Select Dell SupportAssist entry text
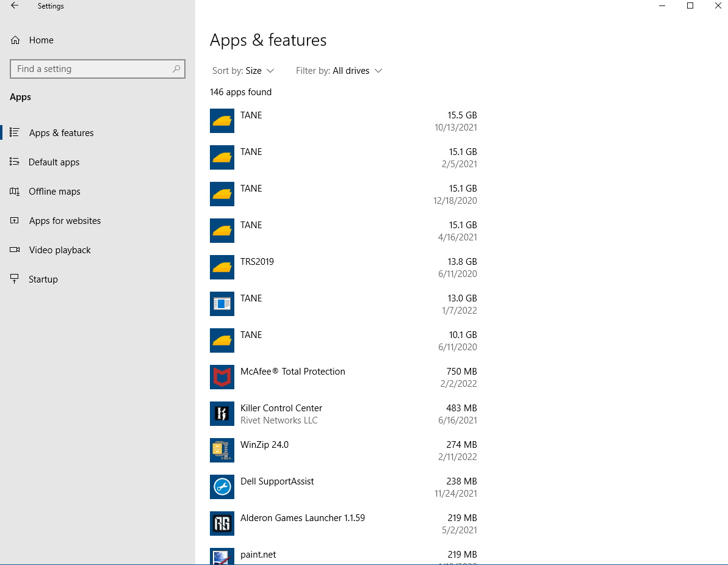728x565 pixels. click(x=277, y=481)
